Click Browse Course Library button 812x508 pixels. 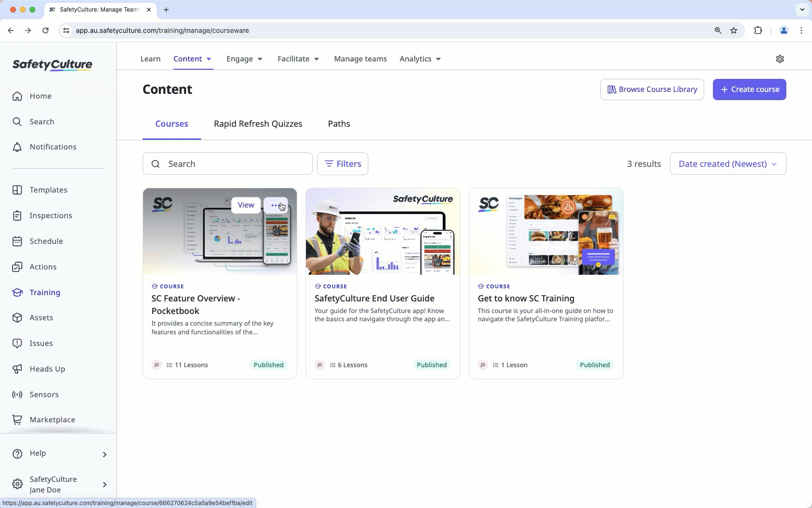pos(652,90)
